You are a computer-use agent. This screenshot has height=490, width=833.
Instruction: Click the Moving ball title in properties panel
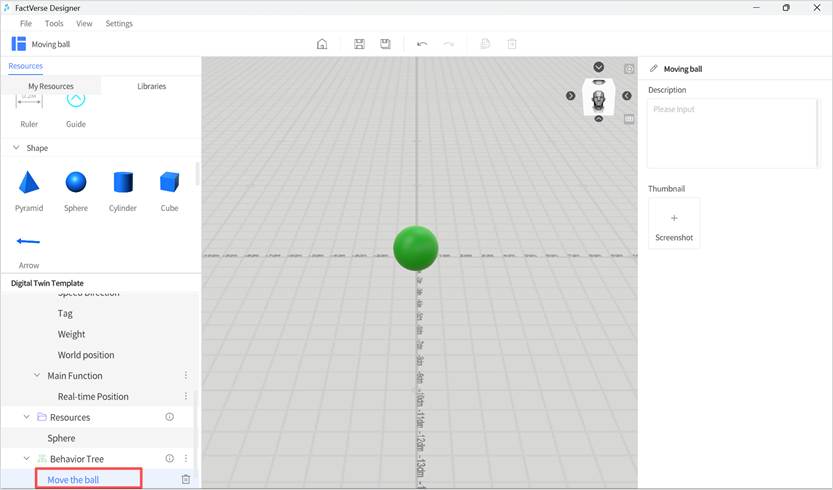(x=683, y=69)
